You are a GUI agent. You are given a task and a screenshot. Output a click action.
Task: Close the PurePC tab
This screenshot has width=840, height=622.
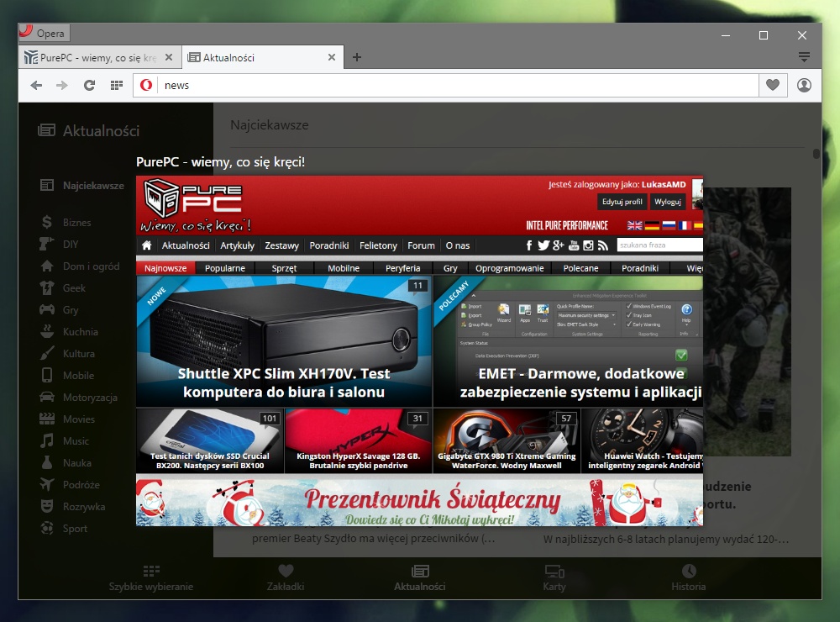(x=169, y=57)
